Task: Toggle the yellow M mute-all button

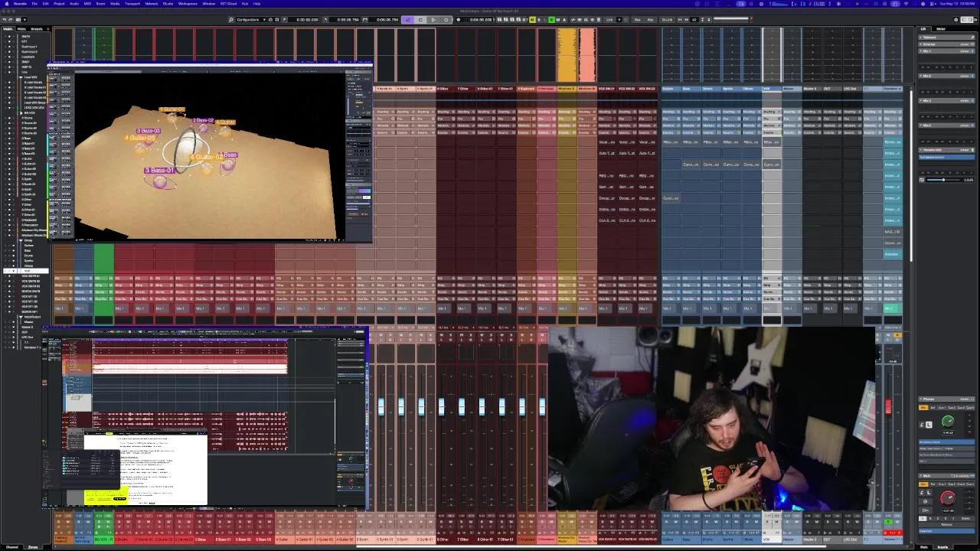Action: 533,19
